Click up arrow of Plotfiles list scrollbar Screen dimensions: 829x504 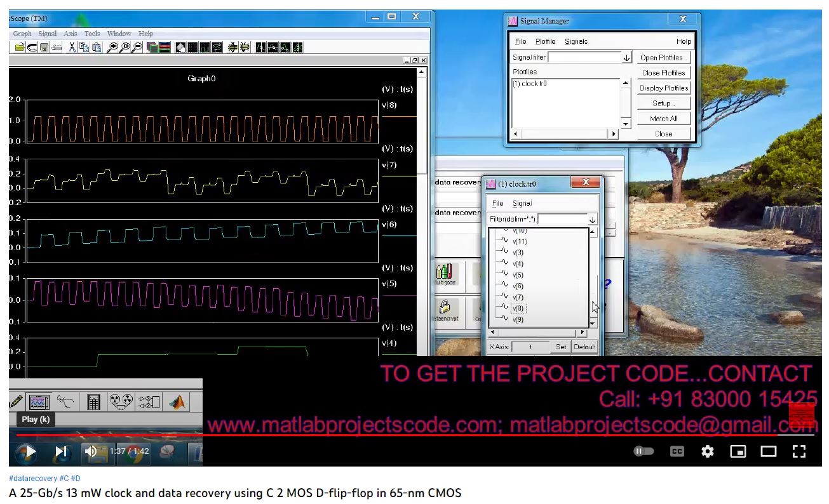626,83
